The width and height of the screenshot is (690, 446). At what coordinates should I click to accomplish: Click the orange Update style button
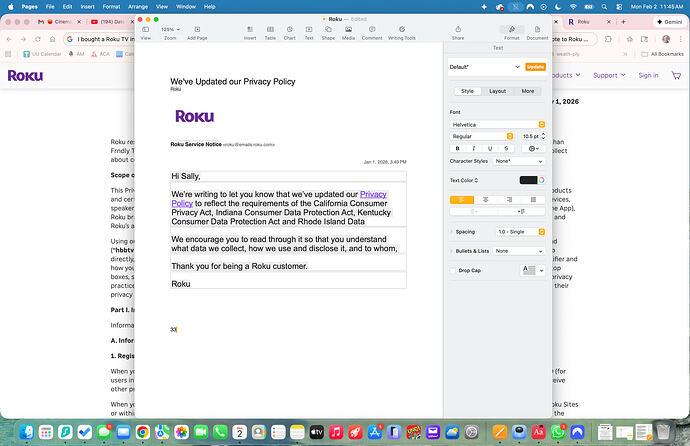[535, 67]
